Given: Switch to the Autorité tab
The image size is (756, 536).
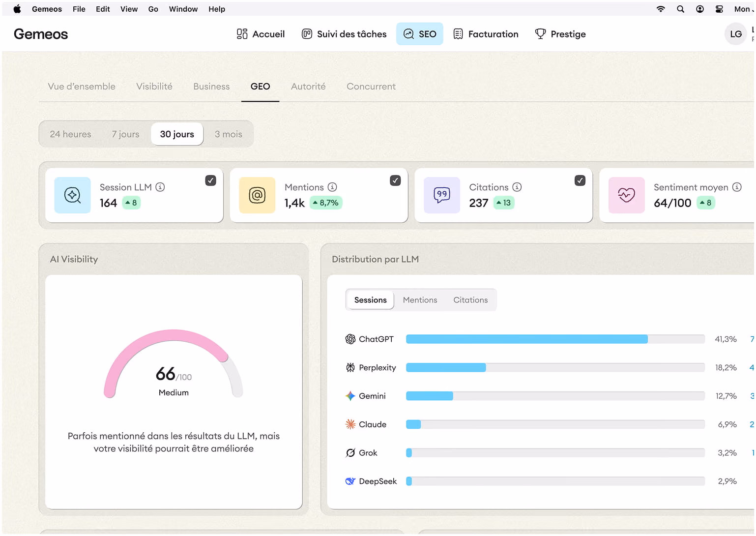Looking at the screenshot, I should 308,87.
